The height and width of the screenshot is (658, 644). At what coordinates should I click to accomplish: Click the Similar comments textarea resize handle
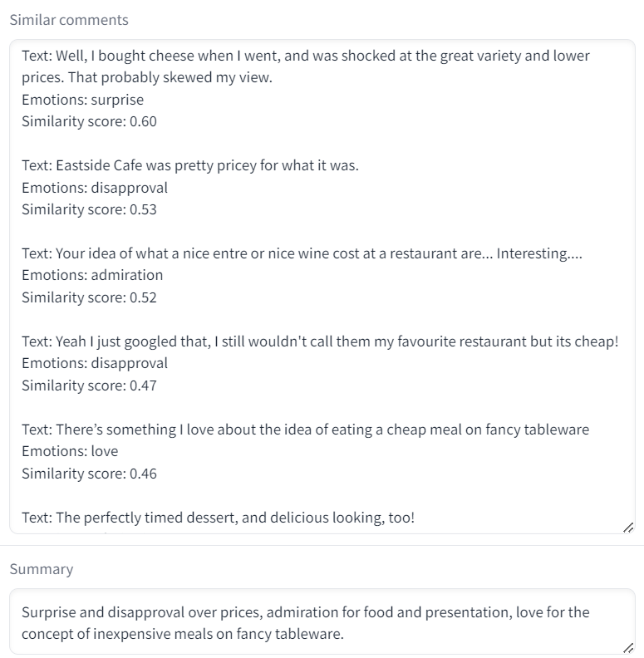pos(628,528)
